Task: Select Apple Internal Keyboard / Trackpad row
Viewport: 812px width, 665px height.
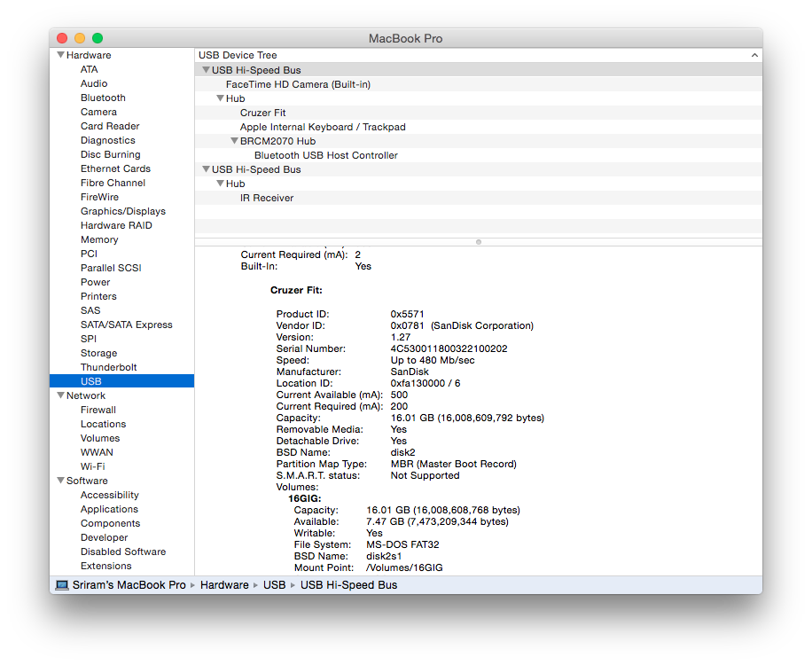Action: pyautogui.click(x=478, y=127)
